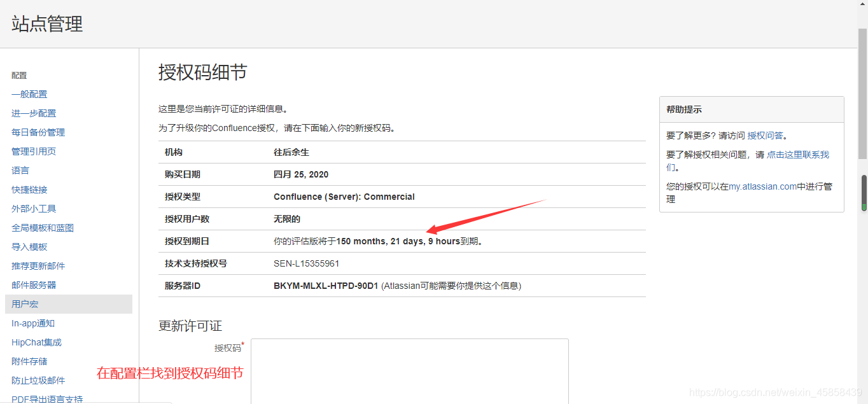Screen dimensions: 868x404
Task: Click the 帮助提示 panel header
Action: tap(752, 109)
